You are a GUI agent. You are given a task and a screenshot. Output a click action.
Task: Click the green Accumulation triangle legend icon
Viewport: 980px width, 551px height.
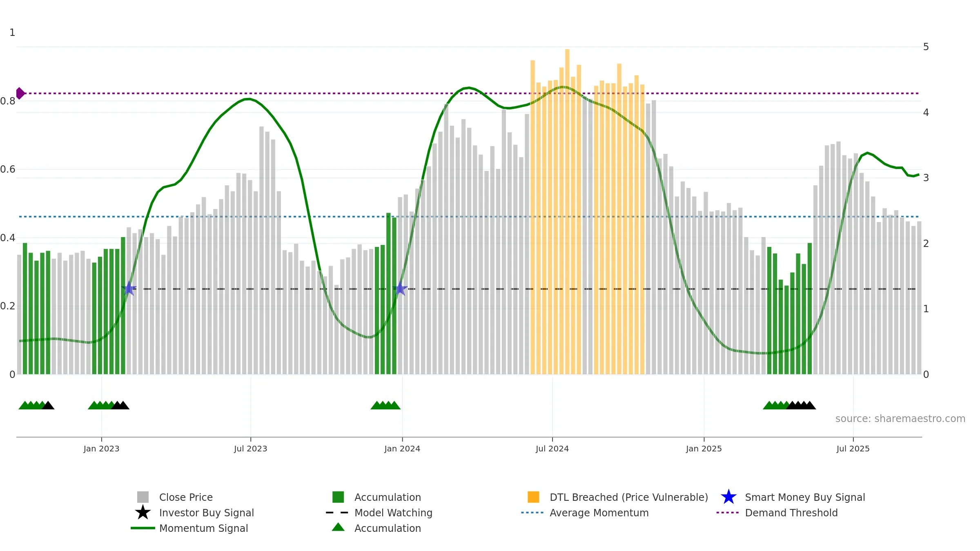tap(338, 527)
